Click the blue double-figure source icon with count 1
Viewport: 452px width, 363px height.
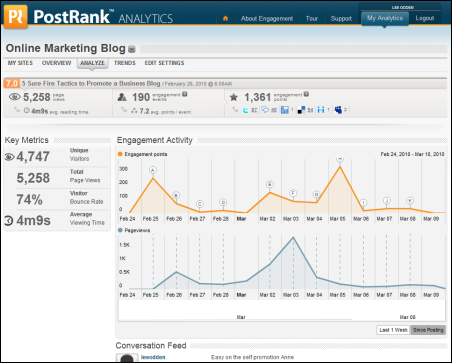pos(321,110)
